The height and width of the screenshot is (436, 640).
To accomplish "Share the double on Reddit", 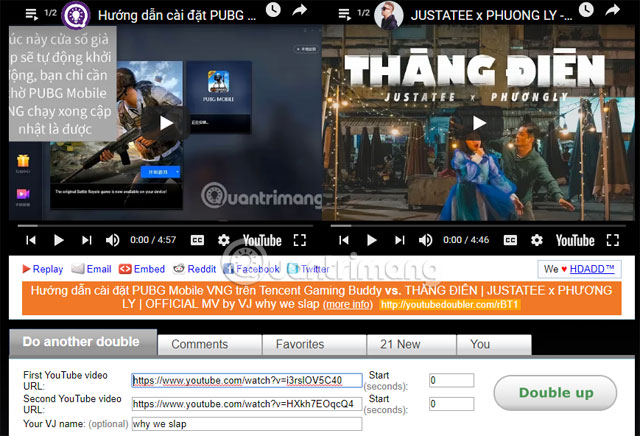I will (194, 269).
